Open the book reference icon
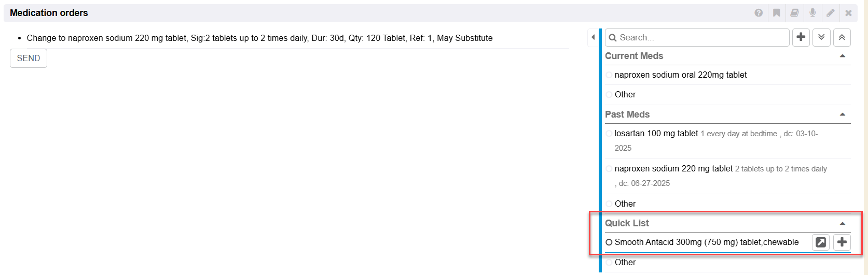This screenshot has height=275, width=868. 794,13
